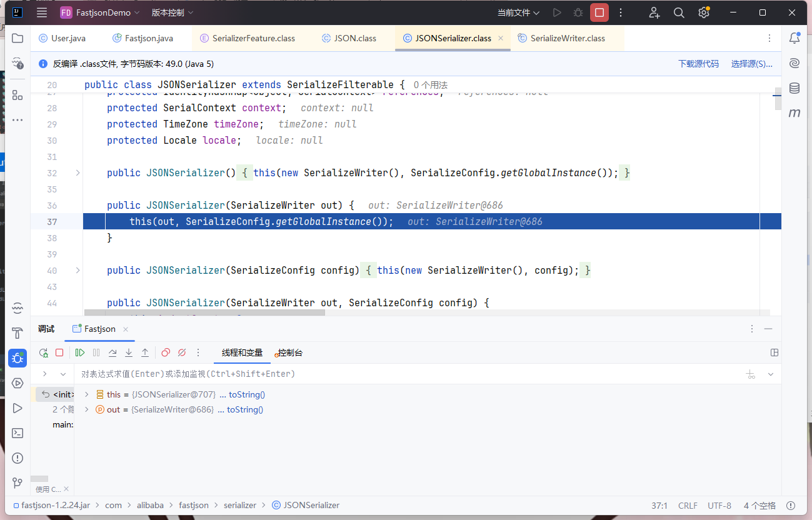Click the Step Over debug icon
812x520 pixels.
(x=113, y=352)
